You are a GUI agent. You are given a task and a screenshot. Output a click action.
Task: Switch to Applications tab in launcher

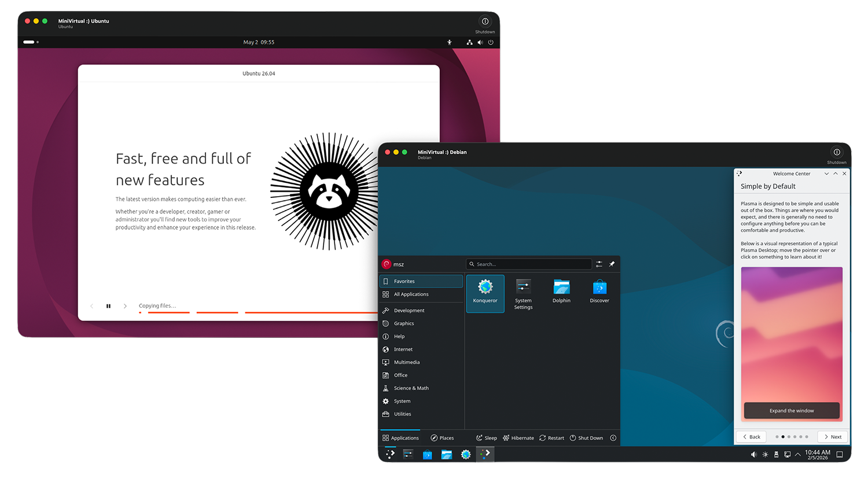(400, 438)
